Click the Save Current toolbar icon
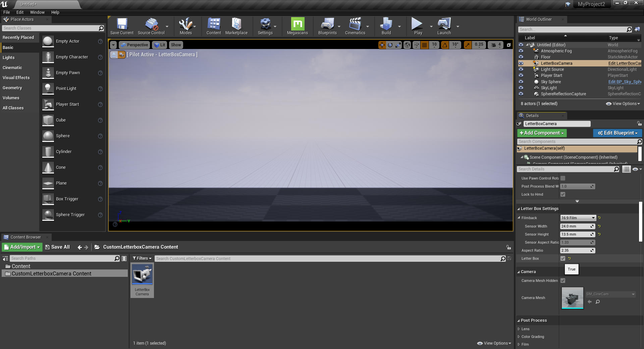The width and height of the screenshot is (644, 349). [122, 26]
